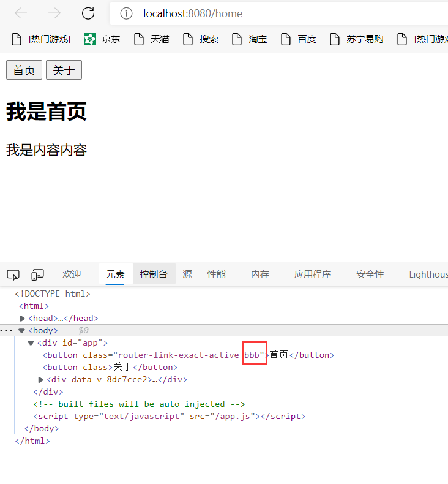Click the 我是内容内容 paragraph text
The height and width of the screenshot is (484, 448).
click(x=47, y=150)
